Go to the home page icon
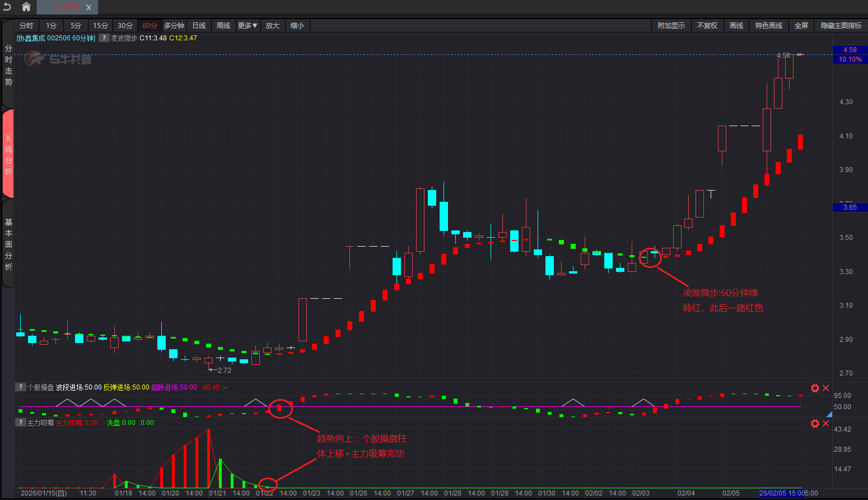The width and height of the screenshot is (868, 500). pyautogui.click(x=26, y=7)
